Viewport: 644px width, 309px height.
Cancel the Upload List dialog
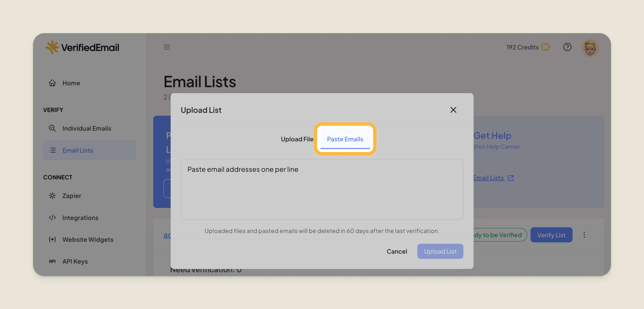(397, 251)
